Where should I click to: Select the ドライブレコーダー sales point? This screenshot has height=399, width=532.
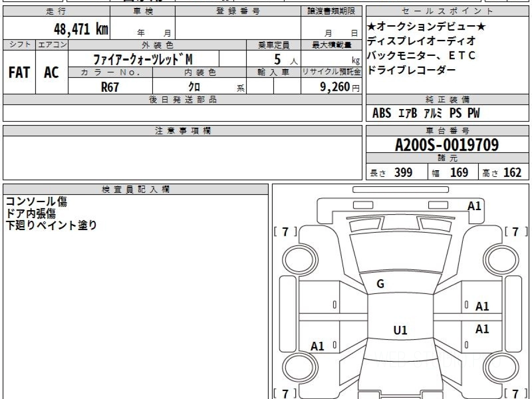[x=411, y=70]
